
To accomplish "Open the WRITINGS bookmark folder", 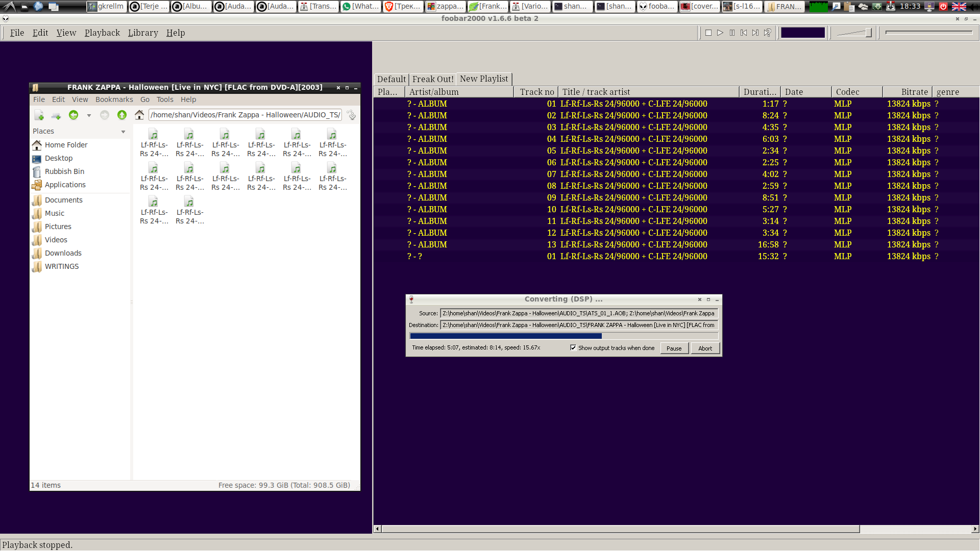I will (61, 266).
